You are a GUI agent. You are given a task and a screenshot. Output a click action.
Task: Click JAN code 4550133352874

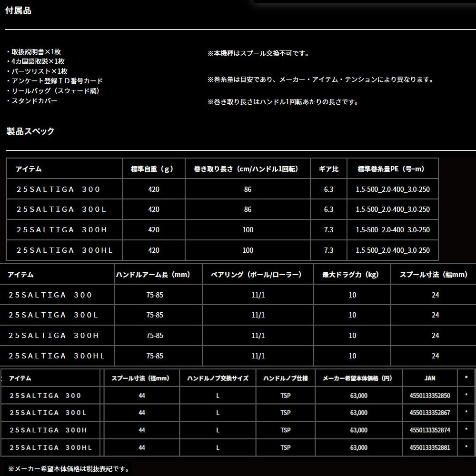pos(429,430)
